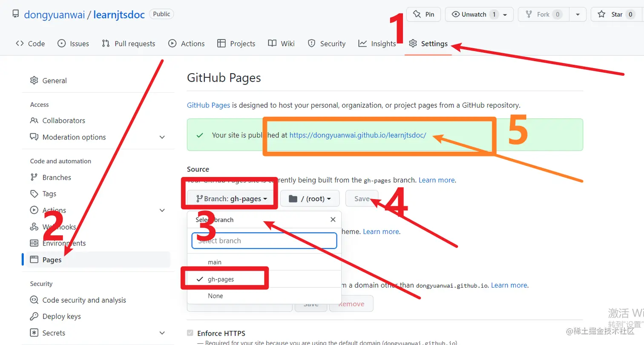Click the Insights graph icon
The width and height of the screenshot is (644, 345).
coord(362,43)
